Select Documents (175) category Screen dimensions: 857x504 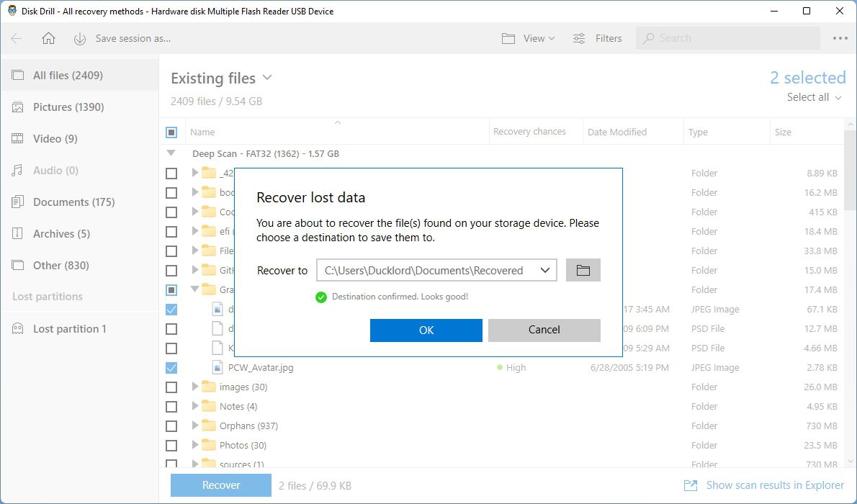[80, 202]
